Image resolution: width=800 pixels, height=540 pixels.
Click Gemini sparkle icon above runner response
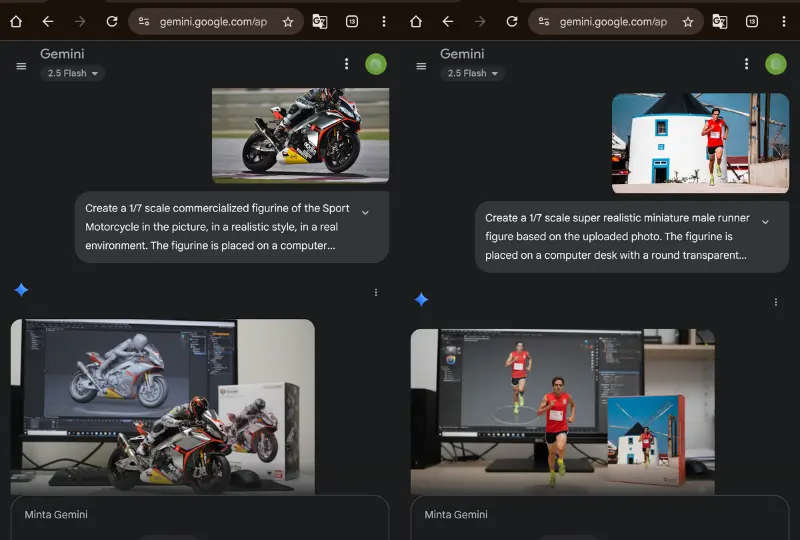point(421,300)
